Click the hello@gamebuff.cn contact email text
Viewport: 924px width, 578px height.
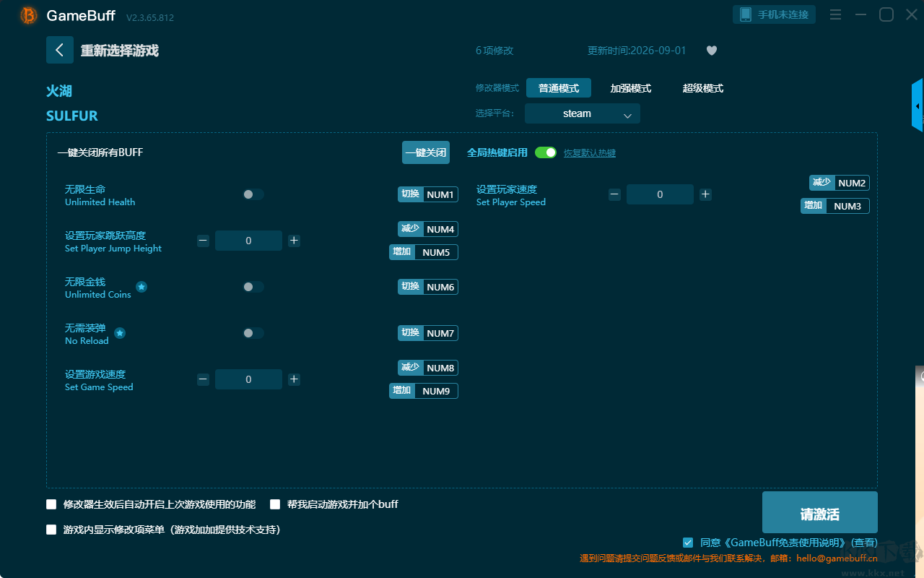(x=837, y=558)
